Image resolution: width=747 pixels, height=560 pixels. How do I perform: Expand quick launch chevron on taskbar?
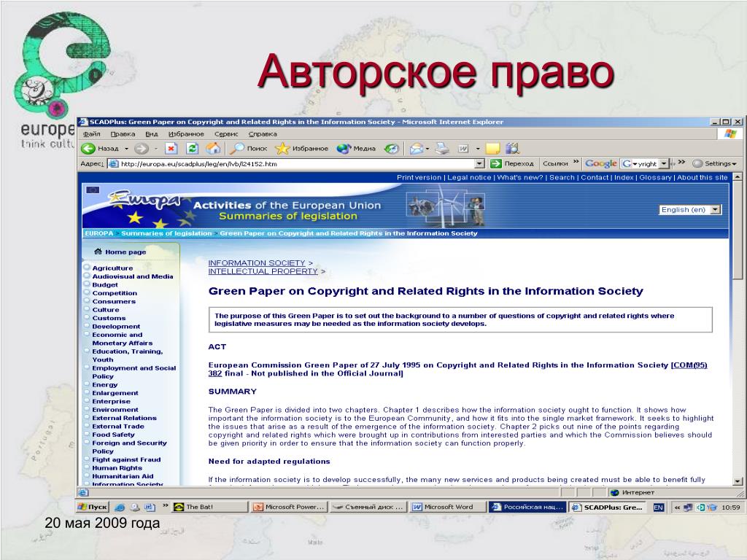tap(165, 505)
